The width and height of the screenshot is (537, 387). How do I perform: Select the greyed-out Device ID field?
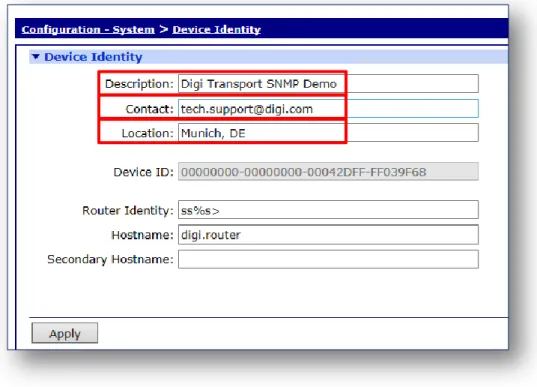pyautogui.click(x=328, y=172)
